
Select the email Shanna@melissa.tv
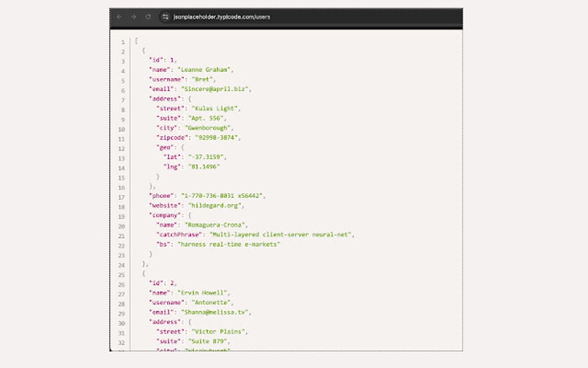pos(214,312)
